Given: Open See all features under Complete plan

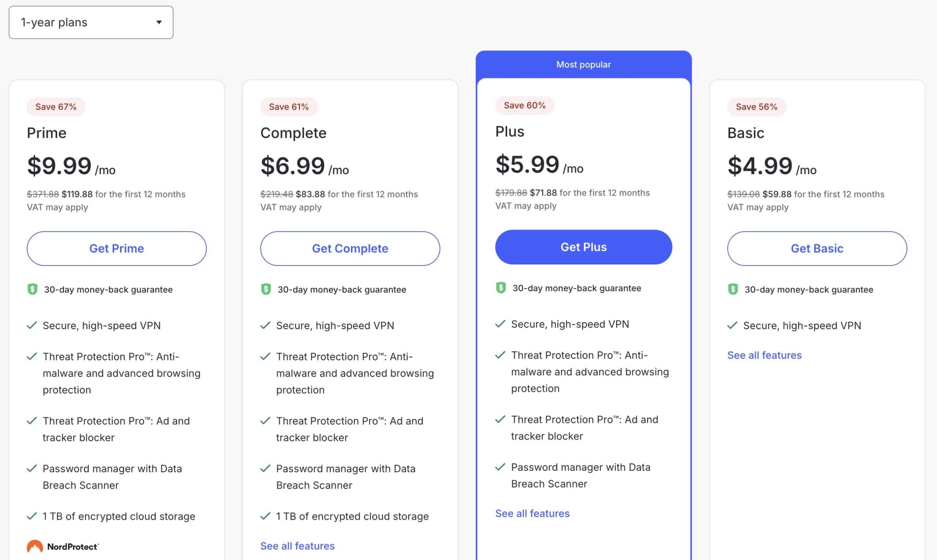Looking at the screenshot, I should coord(298,546).
